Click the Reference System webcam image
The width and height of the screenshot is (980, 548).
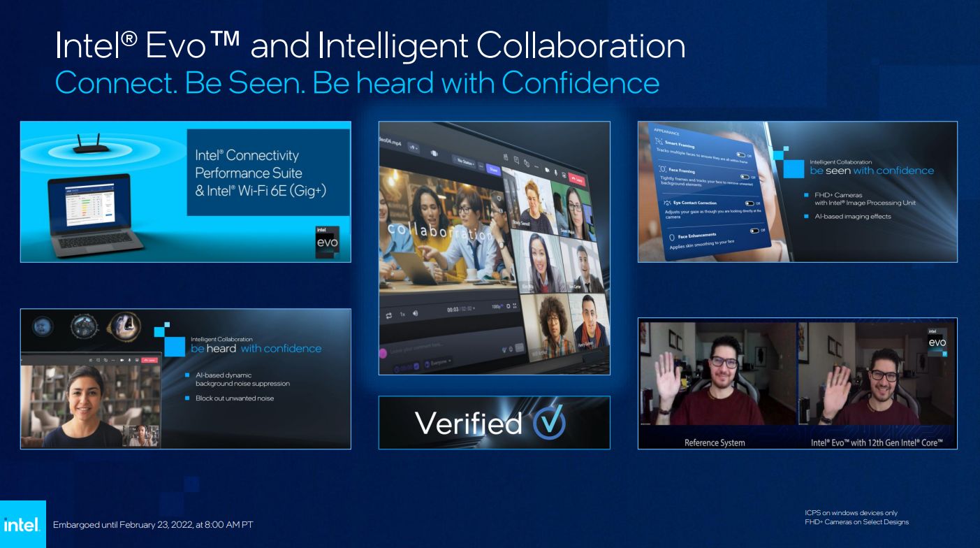tap(718, 374)
